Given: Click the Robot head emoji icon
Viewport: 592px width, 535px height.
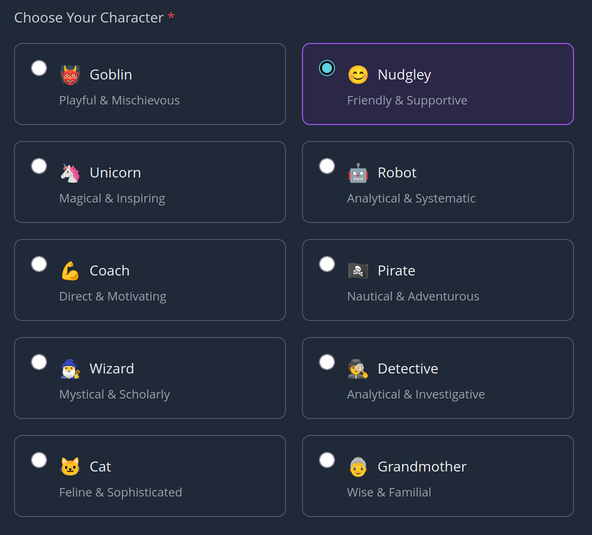Looking at the screenshot, I should click(x=358, y=173).
